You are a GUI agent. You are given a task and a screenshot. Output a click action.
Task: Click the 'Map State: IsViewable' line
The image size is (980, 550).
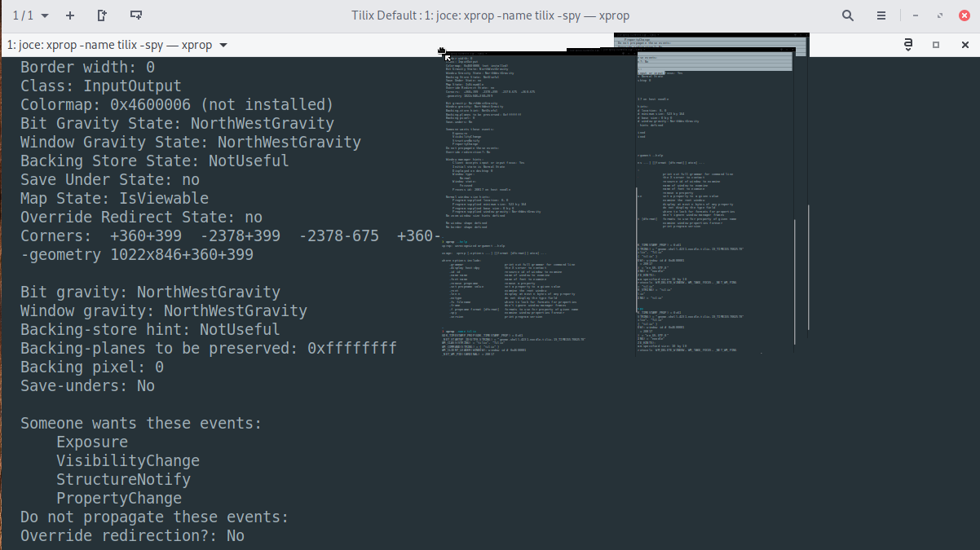[114, 198]
